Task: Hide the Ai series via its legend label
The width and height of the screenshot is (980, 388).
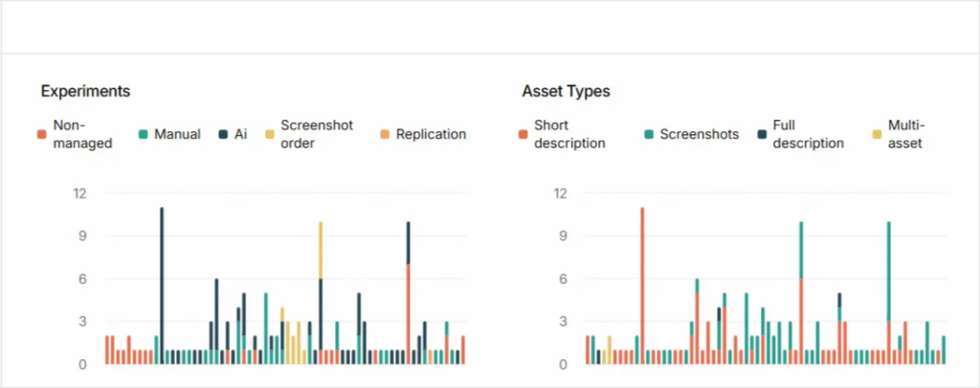Action: 240,134
